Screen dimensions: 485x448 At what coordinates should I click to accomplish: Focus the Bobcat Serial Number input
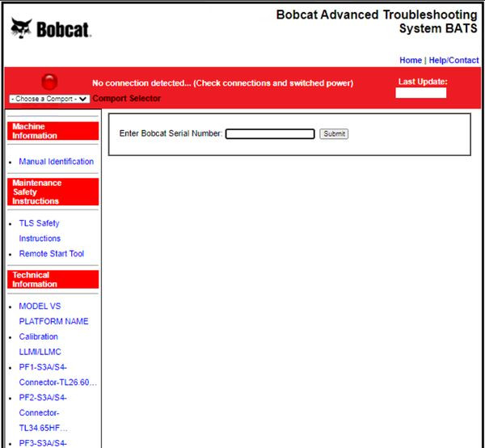click(x=270, y=134)
